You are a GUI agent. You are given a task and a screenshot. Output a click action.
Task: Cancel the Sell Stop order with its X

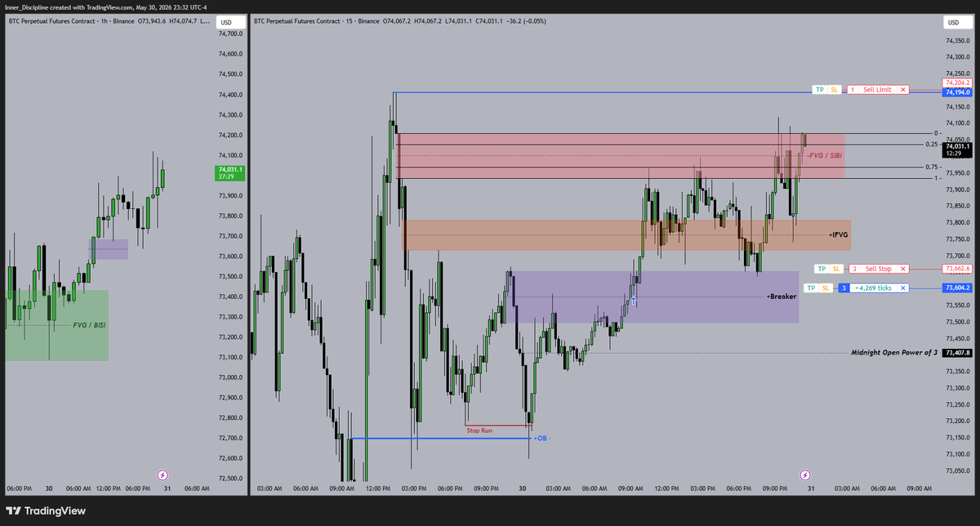(x=903, y=269)
